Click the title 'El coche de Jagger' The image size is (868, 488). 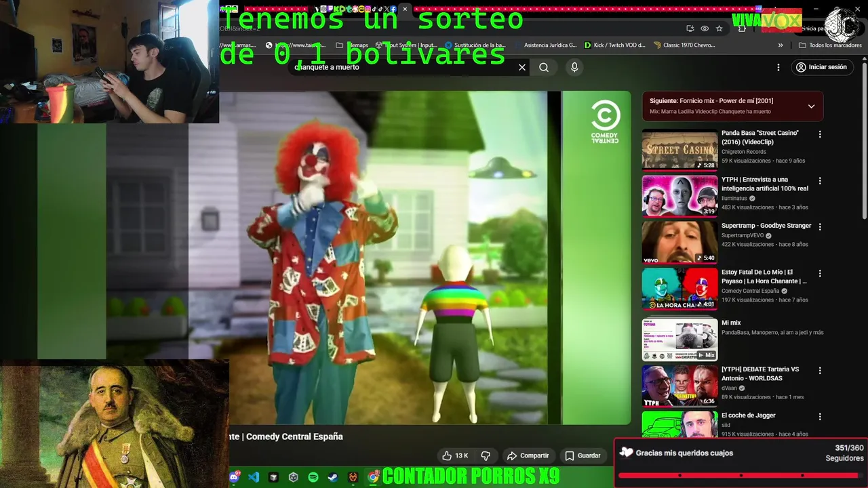click(749, 415)
